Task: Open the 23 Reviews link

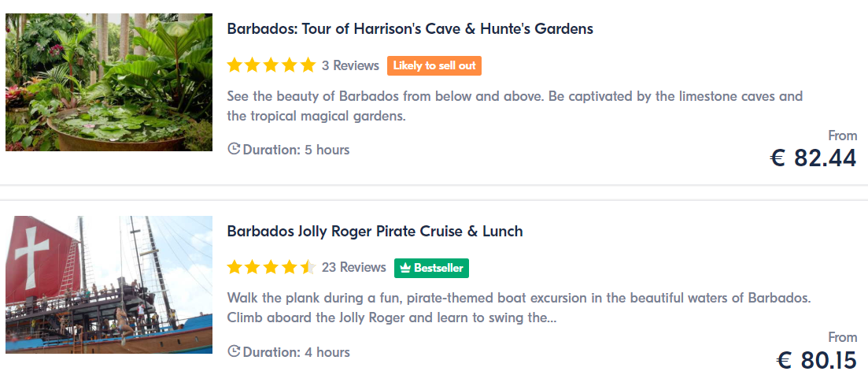Action: click(354, 268)
